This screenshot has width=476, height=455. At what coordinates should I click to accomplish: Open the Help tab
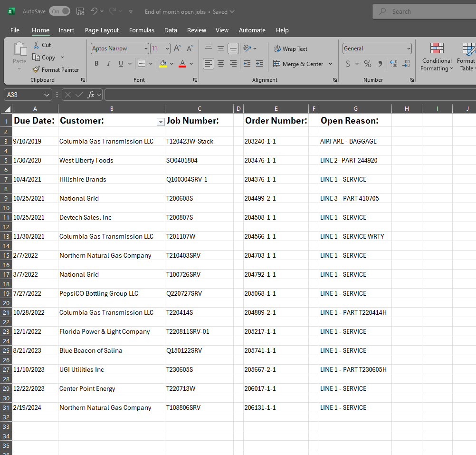282,30
